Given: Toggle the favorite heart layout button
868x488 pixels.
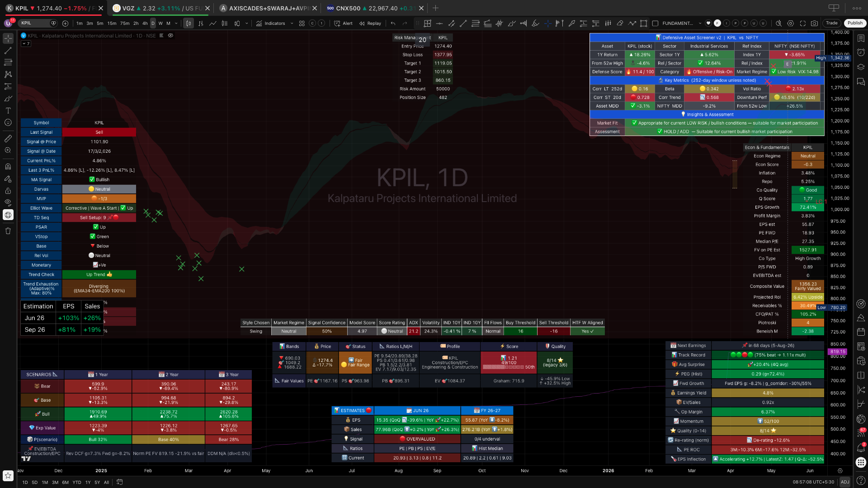Looking at the screenshot, I should [x=708, y=23].
